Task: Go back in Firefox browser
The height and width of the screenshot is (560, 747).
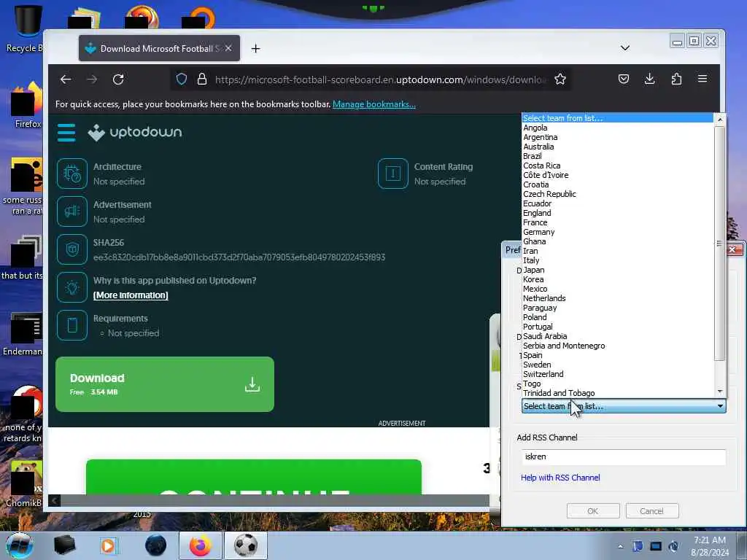Action: 66,79
